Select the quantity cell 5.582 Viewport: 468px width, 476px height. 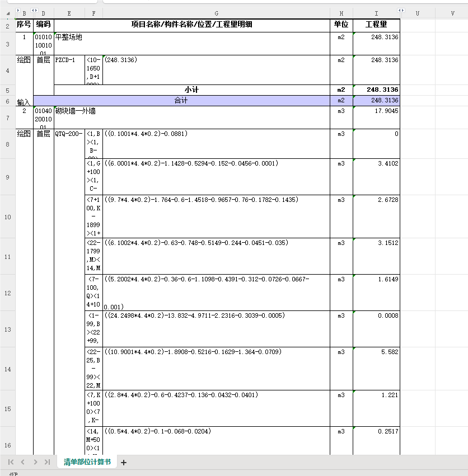tap(376, 369)
